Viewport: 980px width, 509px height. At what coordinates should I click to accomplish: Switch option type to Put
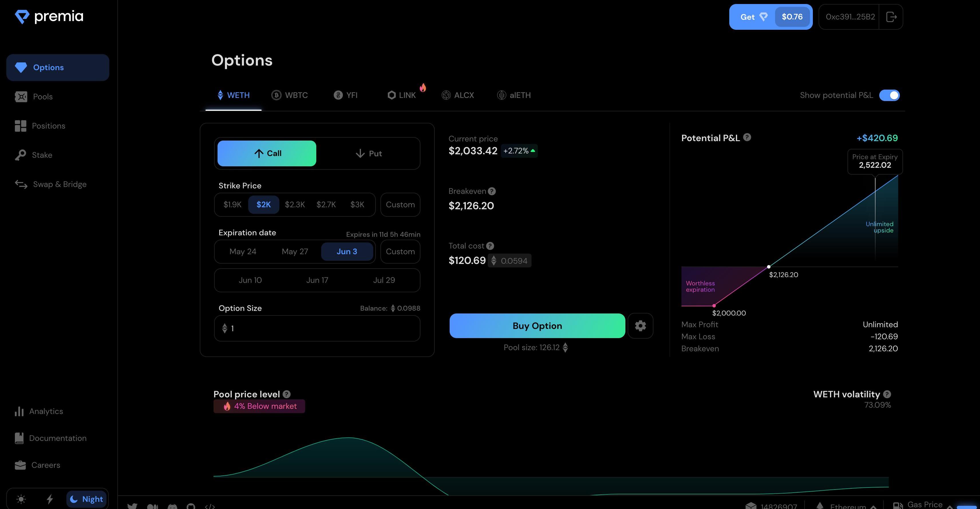click(x=368, y=153)
